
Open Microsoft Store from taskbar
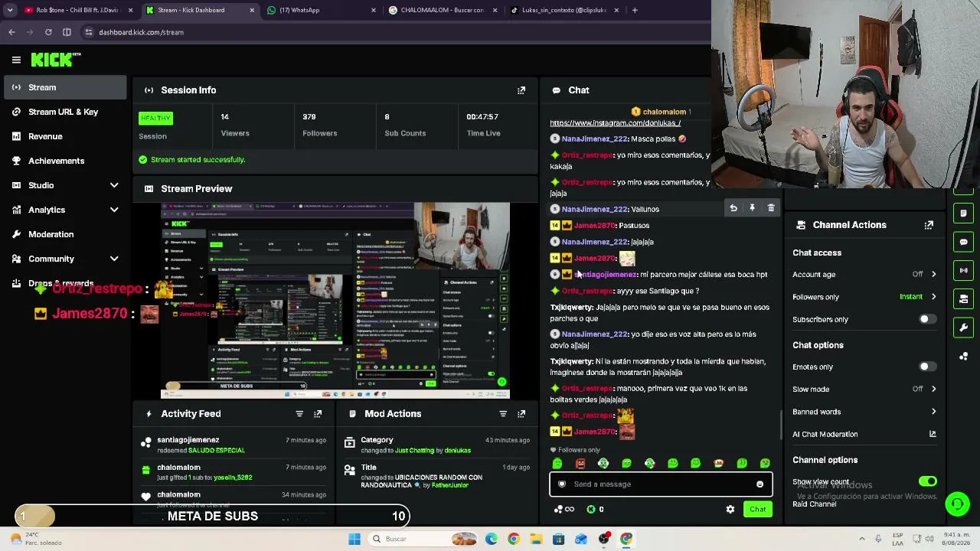point(558,539)
